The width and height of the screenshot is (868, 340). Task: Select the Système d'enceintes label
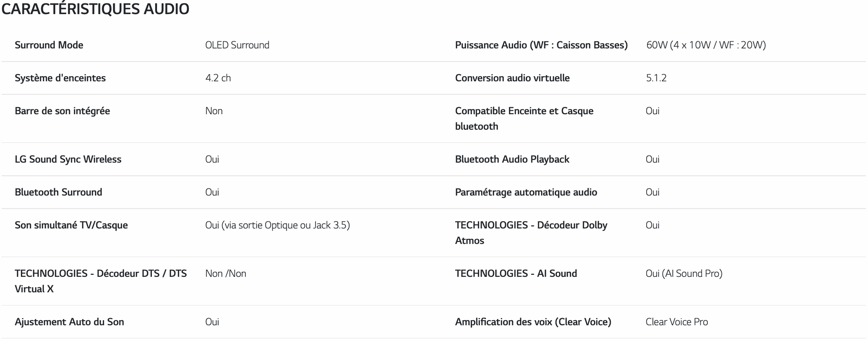60,78
